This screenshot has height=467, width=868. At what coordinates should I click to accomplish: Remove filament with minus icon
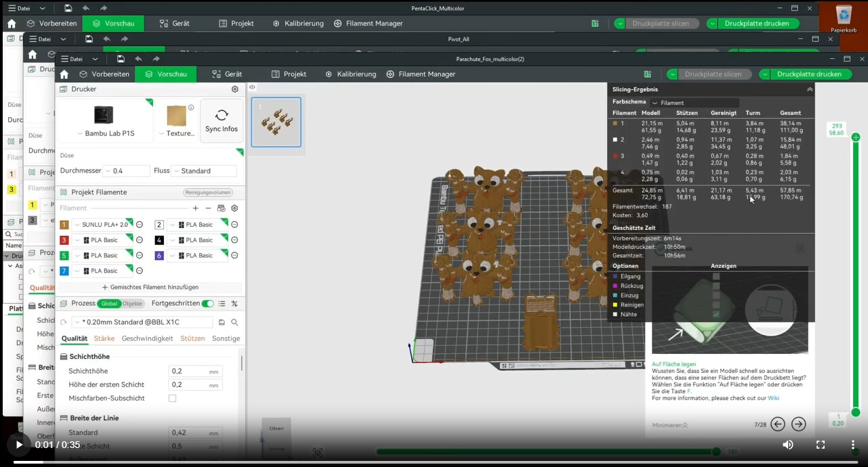(x=208, y=208)
